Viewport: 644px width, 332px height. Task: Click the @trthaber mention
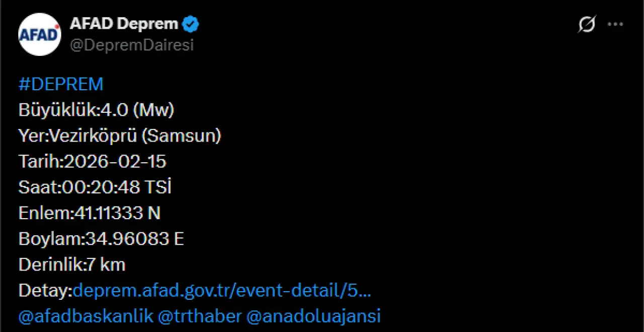click(199, 316)
